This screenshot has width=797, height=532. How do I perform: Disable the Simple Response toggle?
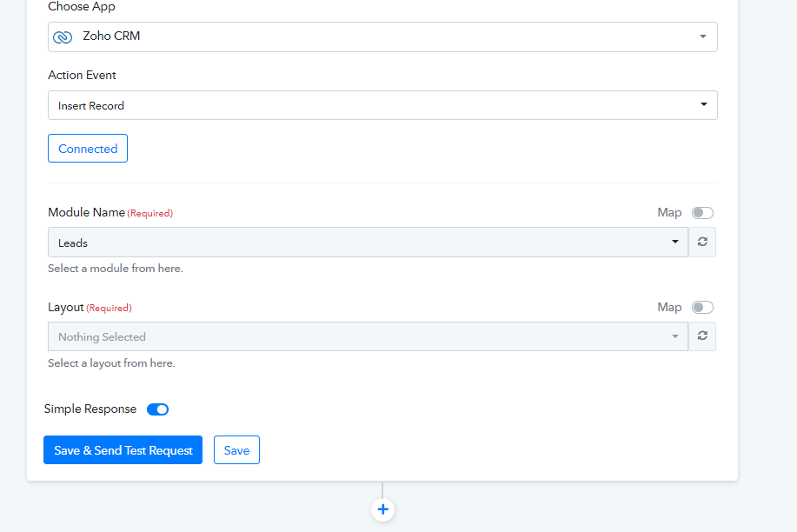(x=157, y=409)
